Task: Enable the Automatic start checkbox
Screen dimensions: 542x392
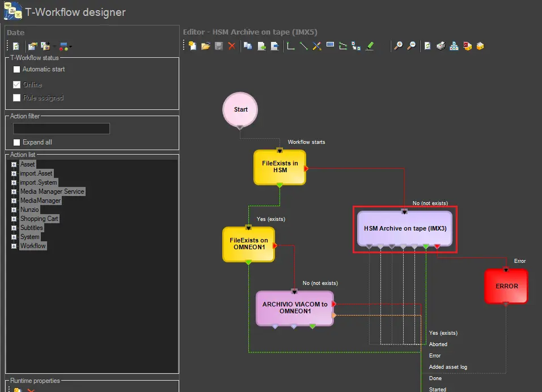Action: pyautogui.click(x=17, y=69)
